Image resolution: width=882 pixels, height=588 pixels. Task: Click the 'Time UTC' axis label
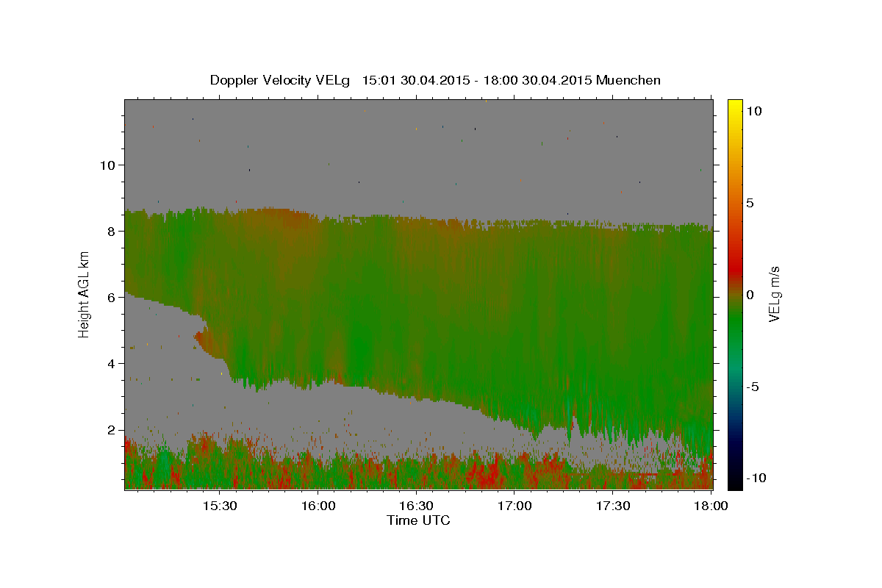point(418,520)
